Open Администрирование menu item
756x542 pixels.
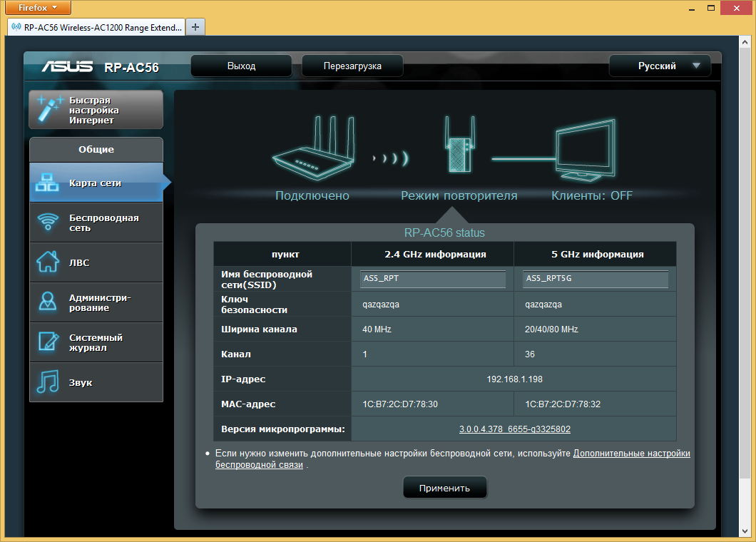pyautogui.click(x=96, y=302)
